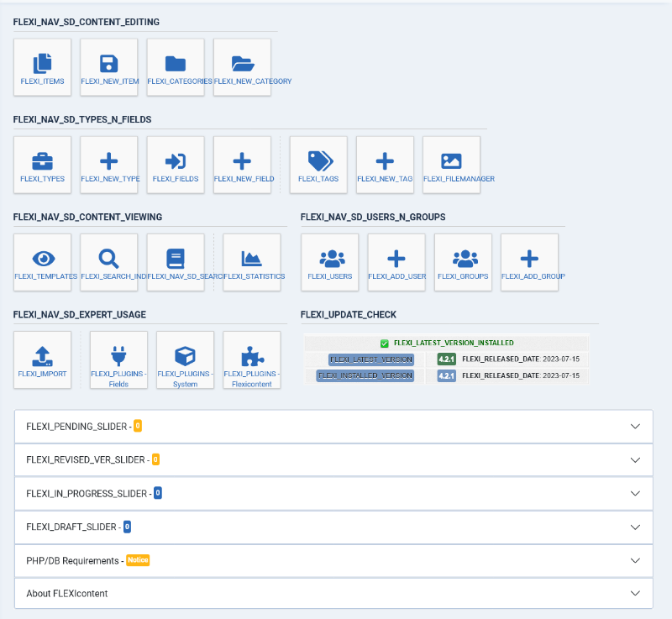
Task: Click the green latest version installed checkmark
Action: (385, 344)
